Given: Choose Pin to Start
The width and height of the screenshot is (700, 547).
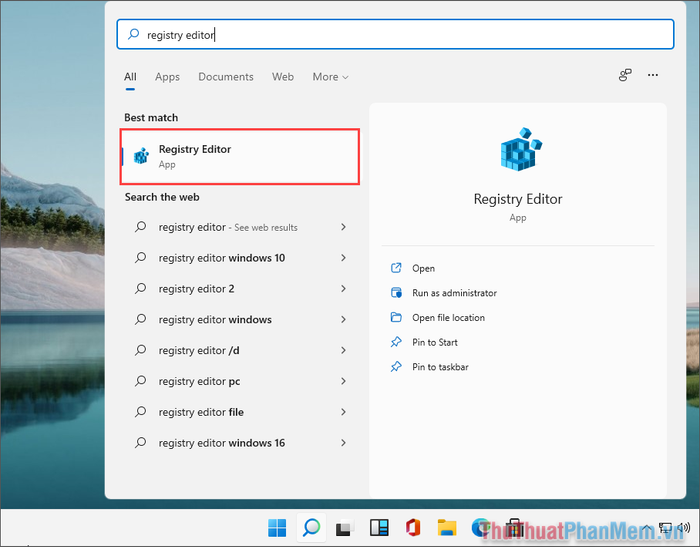Looking at the screenshot, I should tap(435, 342).
